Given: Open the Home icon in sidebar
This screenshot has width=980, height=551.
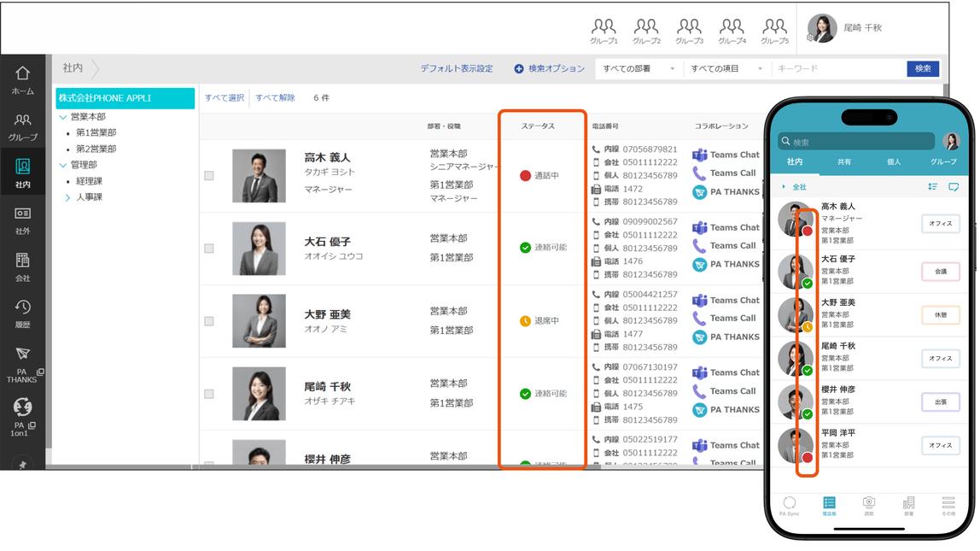Looking at the screenshot, I should click(22, 80).
